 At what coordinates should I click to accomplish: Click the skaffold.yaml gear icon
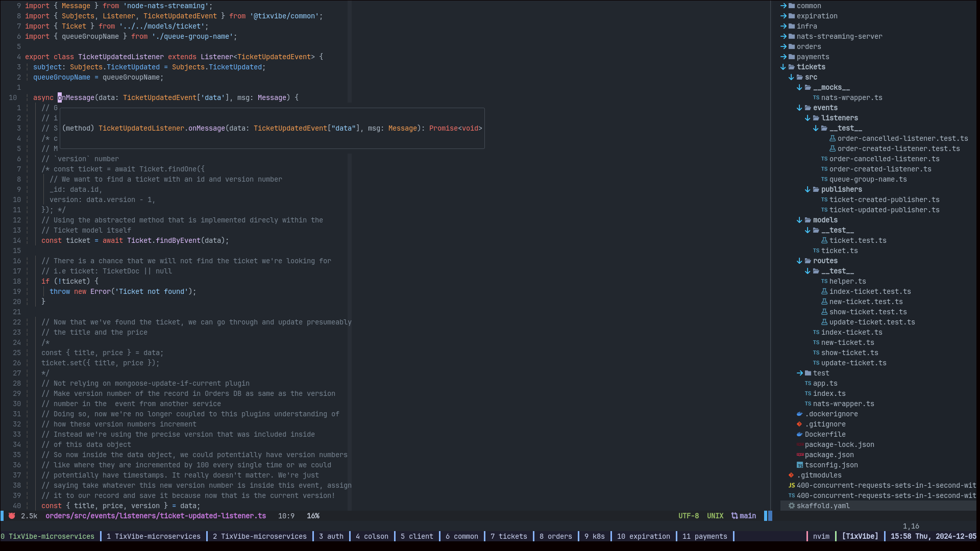coord(792,506)
